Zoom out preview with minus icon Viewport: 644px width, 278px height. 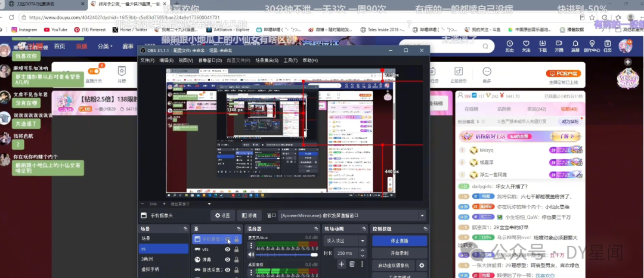[x=143, y=203]
